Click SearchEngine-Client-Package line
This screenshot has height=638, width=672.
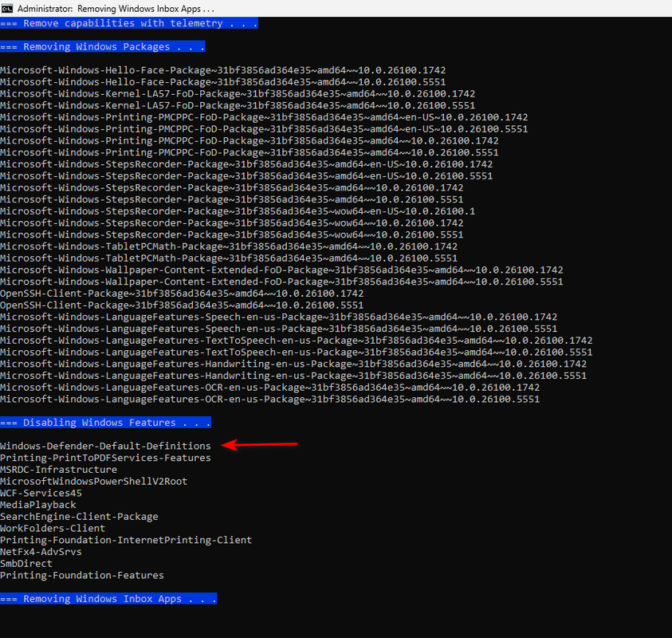click(79, 517)
